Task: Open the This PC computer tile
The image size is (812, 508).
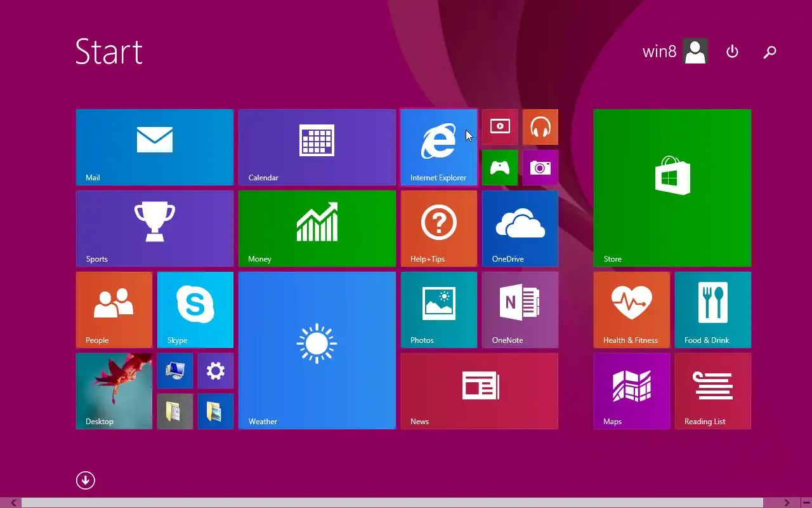Action: (175, 371)
